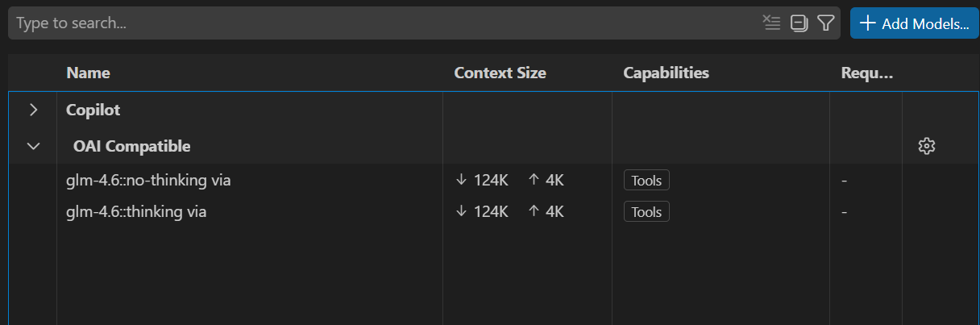Click the collapse all groups icon
This screenshot has height=325, width=980.
pyautogui.click(x=799, y=23)
